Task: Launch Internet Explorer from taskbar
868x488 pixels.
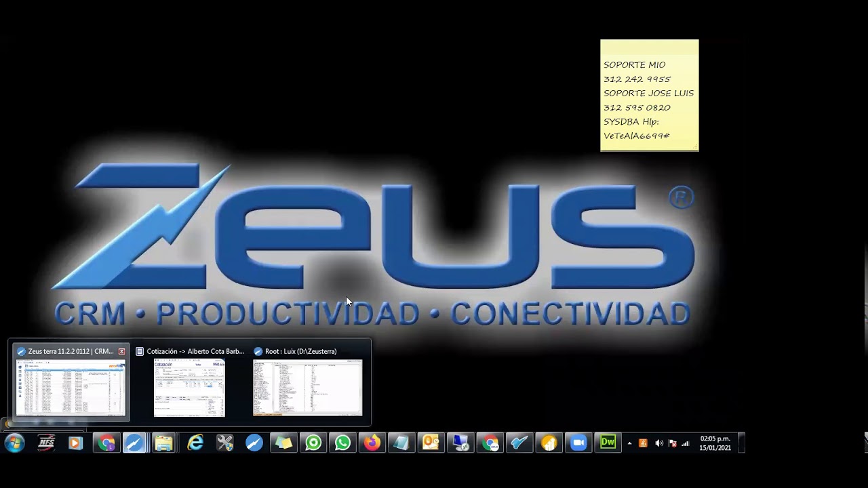Action: (x=195, y=443)
